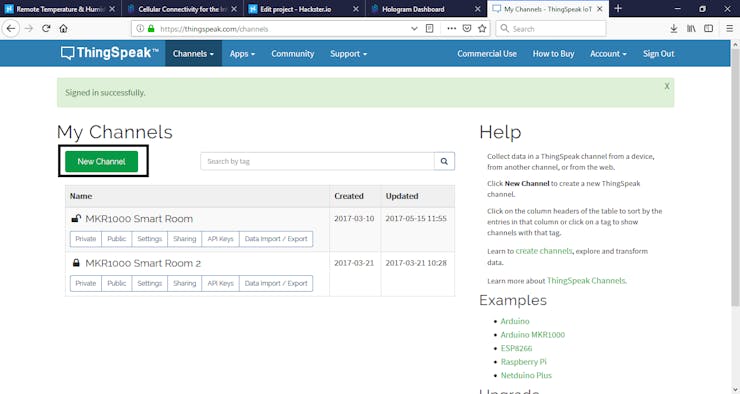
Task: Expand the Account dropdown menu
Action: coord(608,53)
